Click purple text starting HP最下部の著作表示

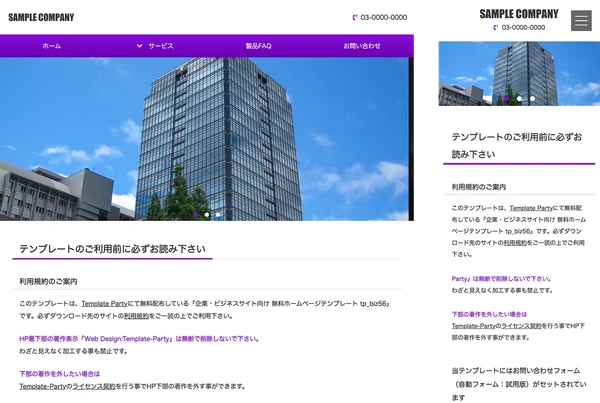[140, 339]
